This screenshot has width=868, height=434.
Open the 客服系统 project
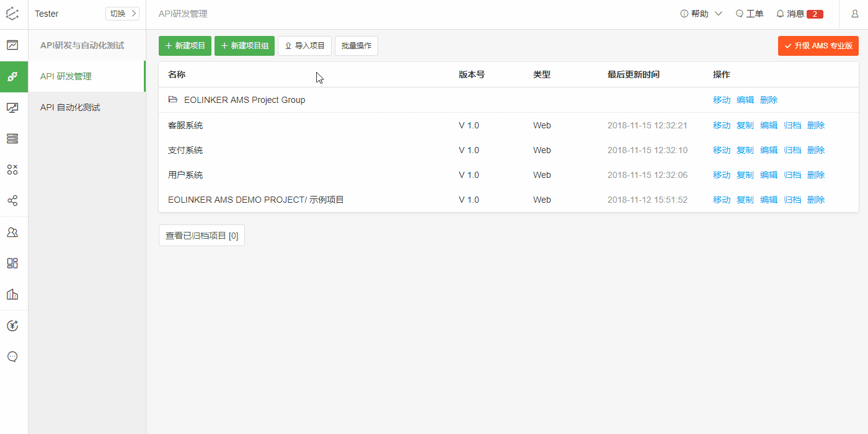point(185,125)
